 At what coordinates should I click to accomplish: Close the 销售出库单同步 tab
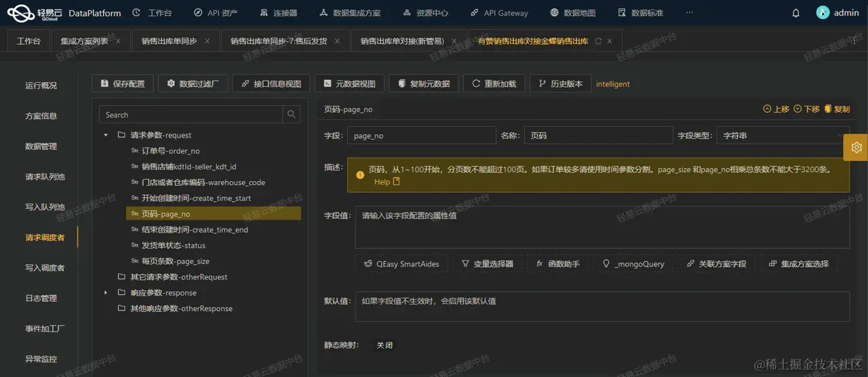pos(207,41)
